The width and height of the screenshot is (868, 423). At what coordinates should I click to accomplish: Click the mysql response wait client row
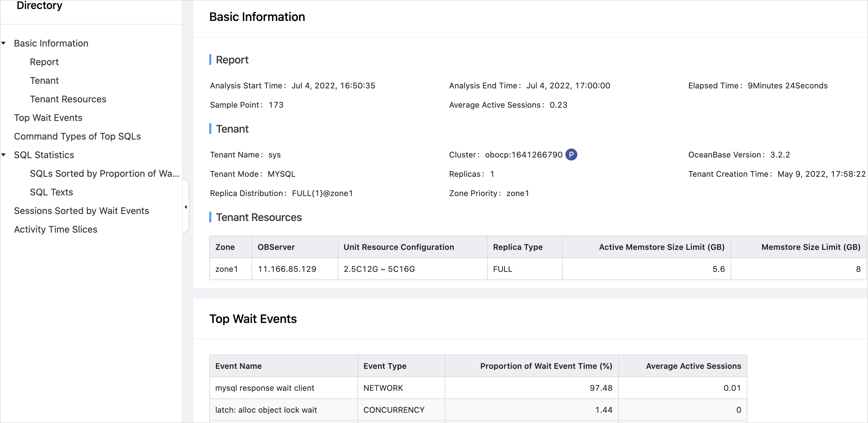click(x=264, y=388)
